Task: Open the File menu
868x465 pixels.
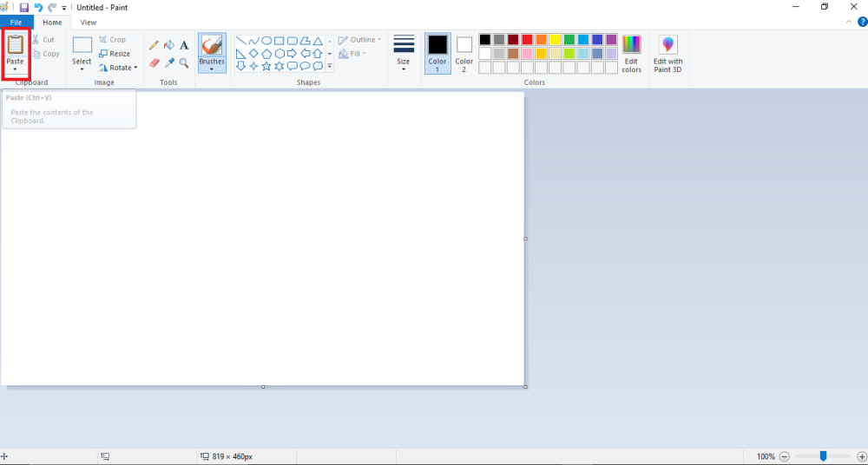Action: pos(16,23)
